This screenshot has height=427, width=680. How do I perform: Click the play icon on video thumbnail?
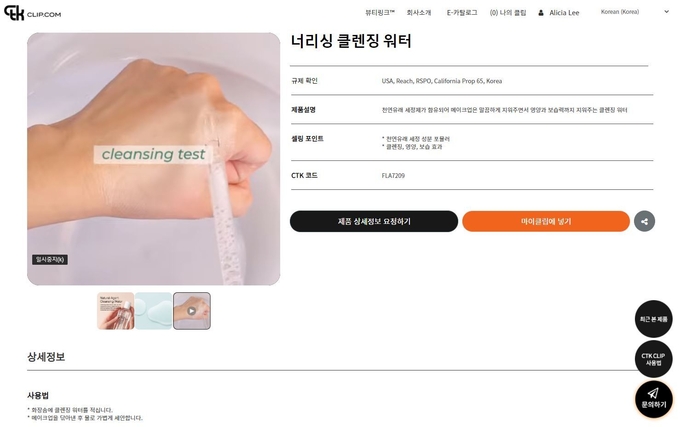[x=191, y=311]
